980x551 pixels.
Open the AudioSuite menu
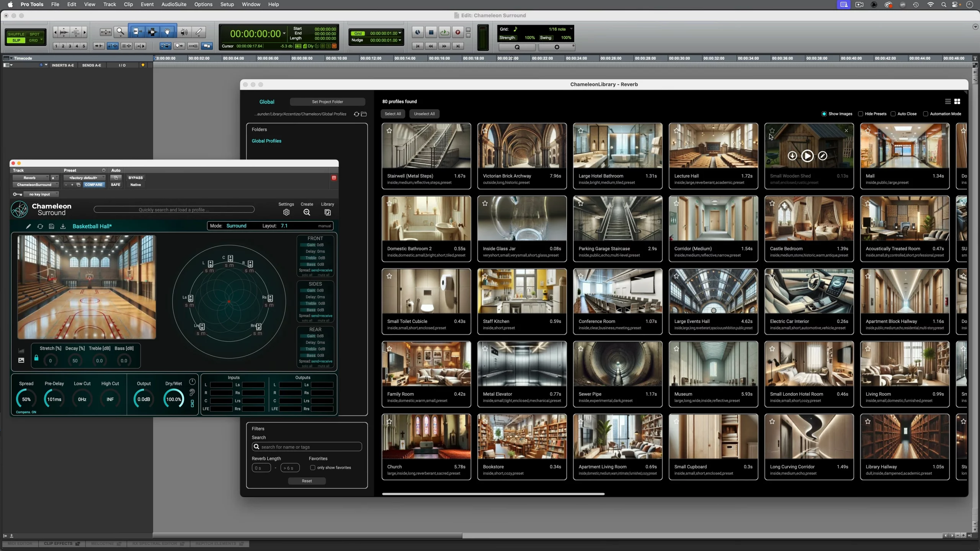pyautogui.click(x=173, y=5)
